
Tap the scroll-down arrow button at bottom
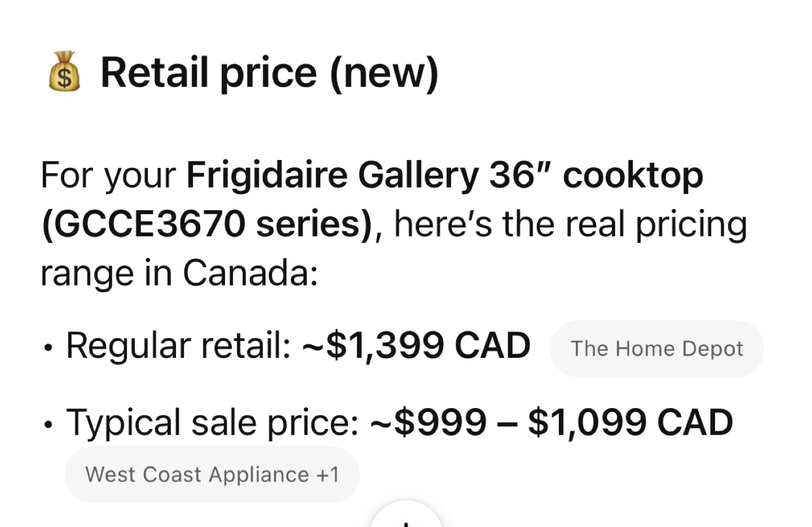coord(405,517)
